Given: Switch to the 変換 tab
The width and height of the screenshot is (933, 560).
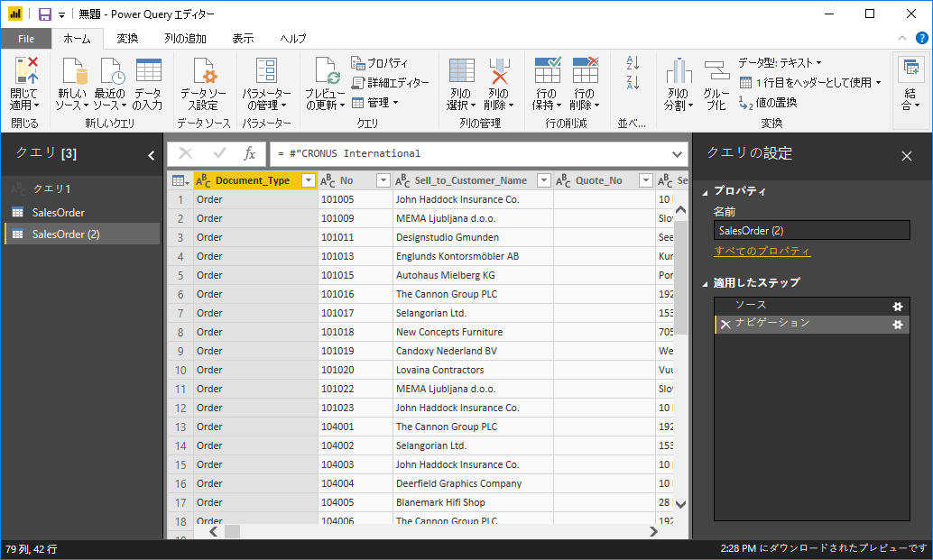Looking at the screenshot, I should [127, 39].
